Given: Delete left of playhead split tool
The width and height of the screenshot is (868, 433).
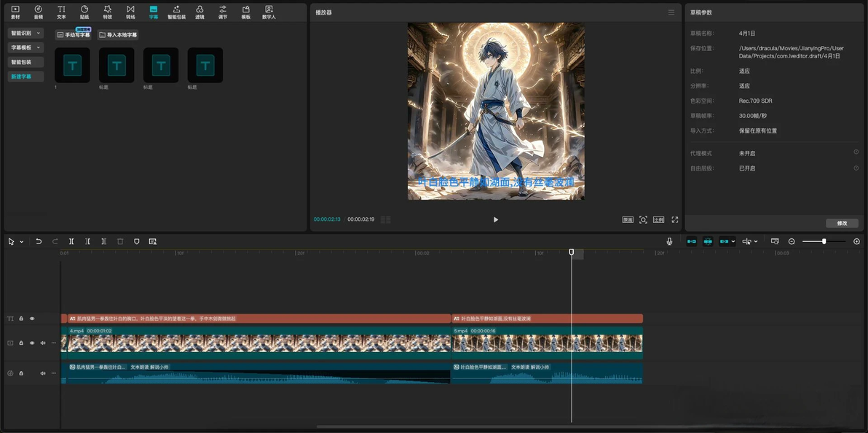Looking at the screenshot, I should [x=87, y=242].
